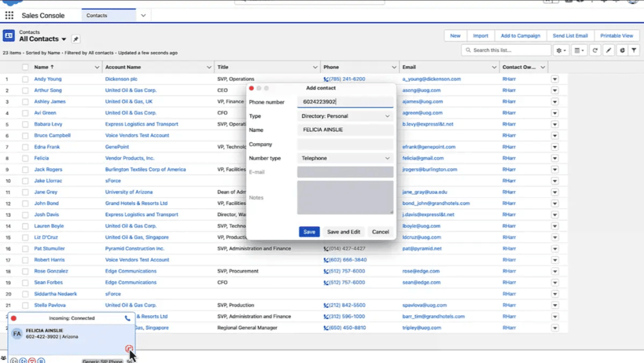This screenshot has width=644, height=363.
Task: Check the Bruce Campbell row checkbox
Action: click(25, 136)
